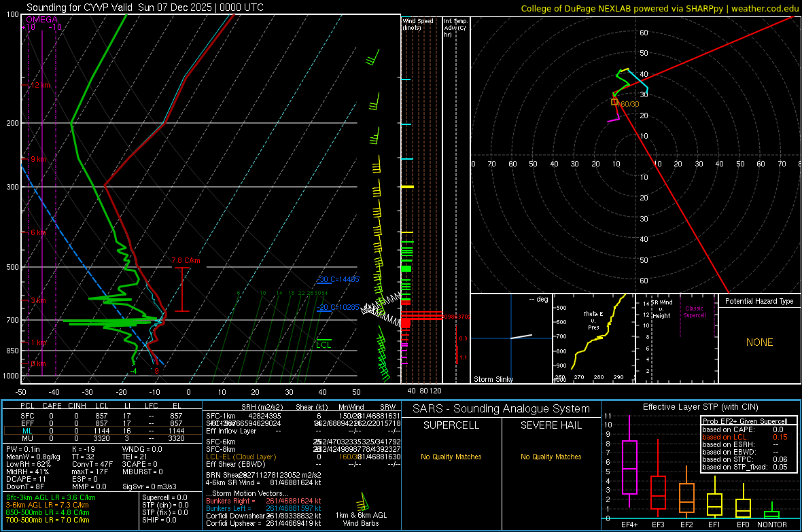
Task: Click the LCL-EL (Cloud Layer) row label
Action: coord(241,457)
